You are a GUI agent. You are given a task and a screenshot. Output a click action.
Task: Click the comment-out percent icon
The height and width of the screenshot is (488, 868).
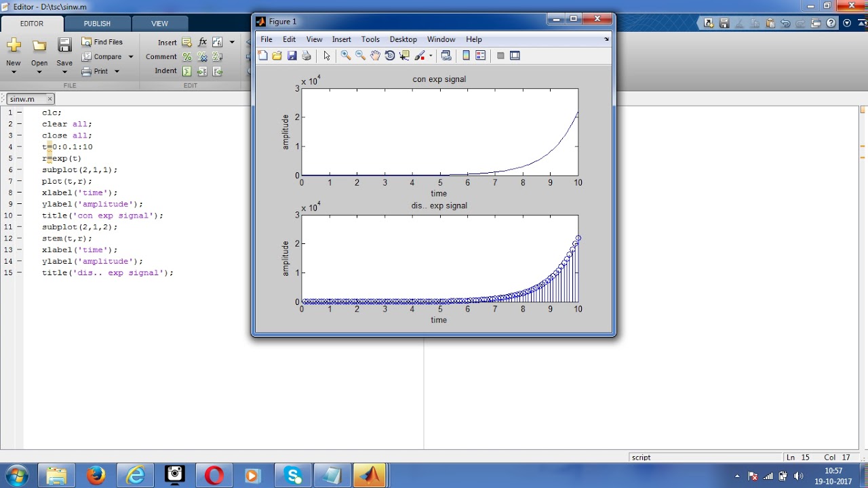(186, 57)
